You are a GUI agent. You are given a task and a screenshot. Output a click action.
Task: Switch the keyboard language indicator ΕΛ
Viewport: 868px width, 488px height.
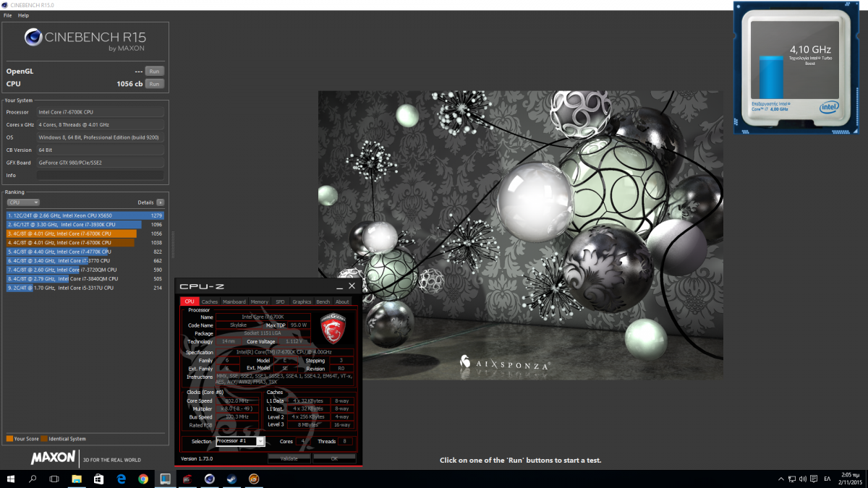coord(827,479)
